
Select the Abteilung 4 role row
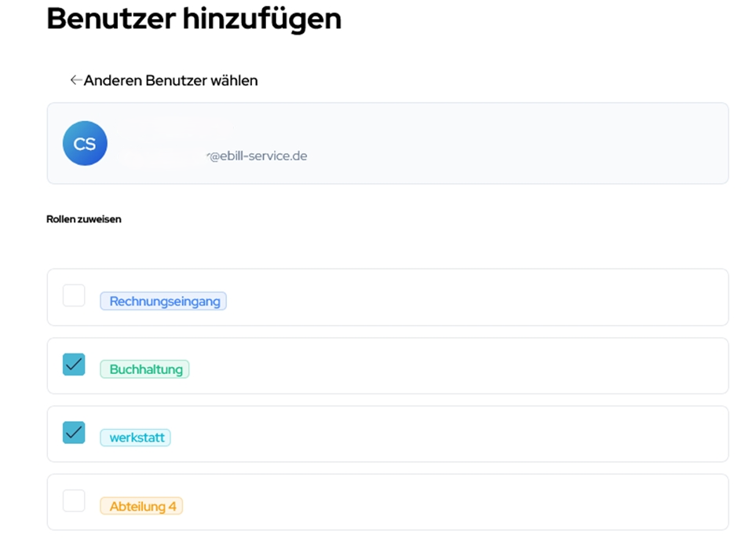[471, 502]
